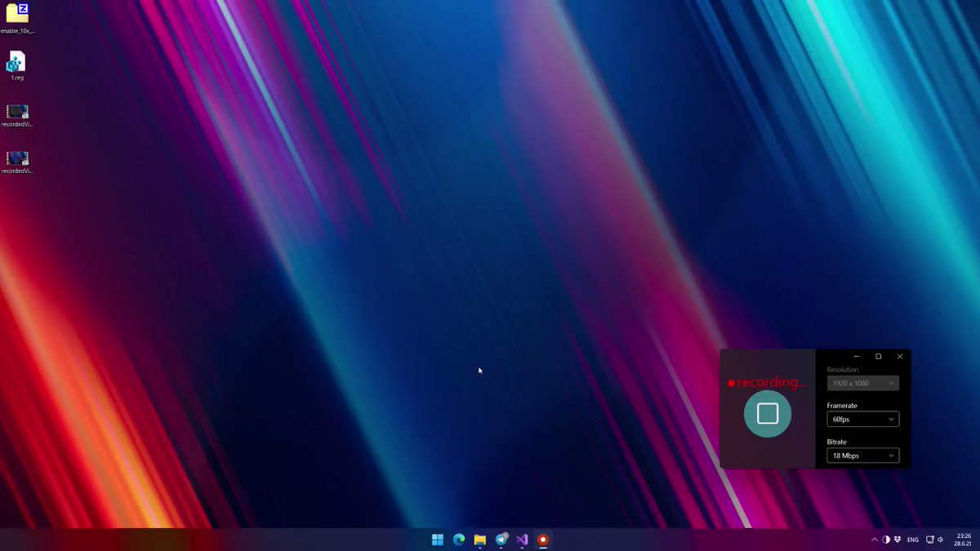Image resolution: width=980 pixels, height=551 pixels.
Task: Click the Bitrate label text
Action: coord(837,442)
